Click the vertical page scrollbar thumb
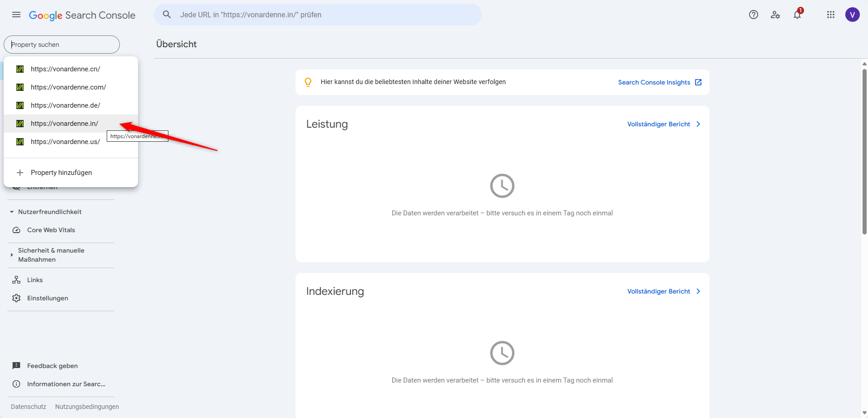This screenshot has width=868, height=418. pos(864,152)
